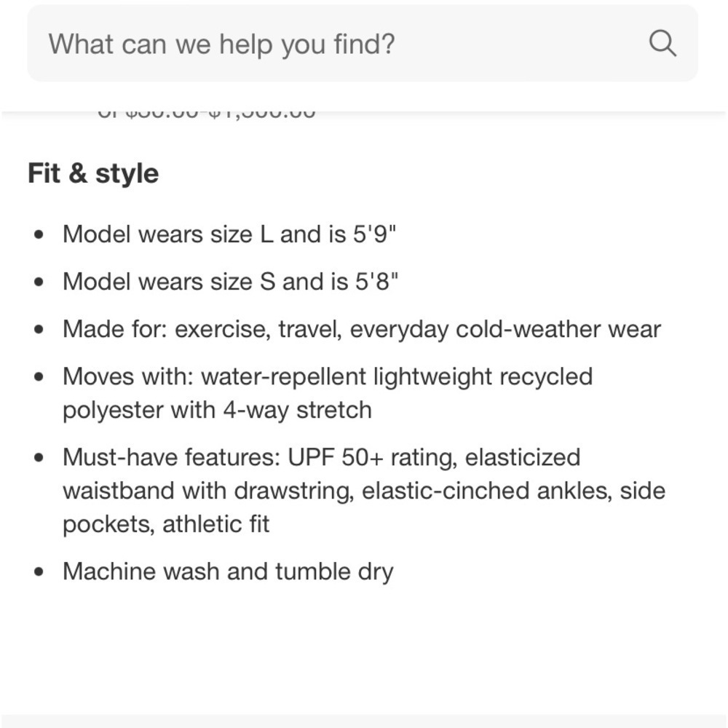Viewport: 728px width, 728px height.
Task: Click the "waistband with drawstring" text line
Action: click(364, 491)
